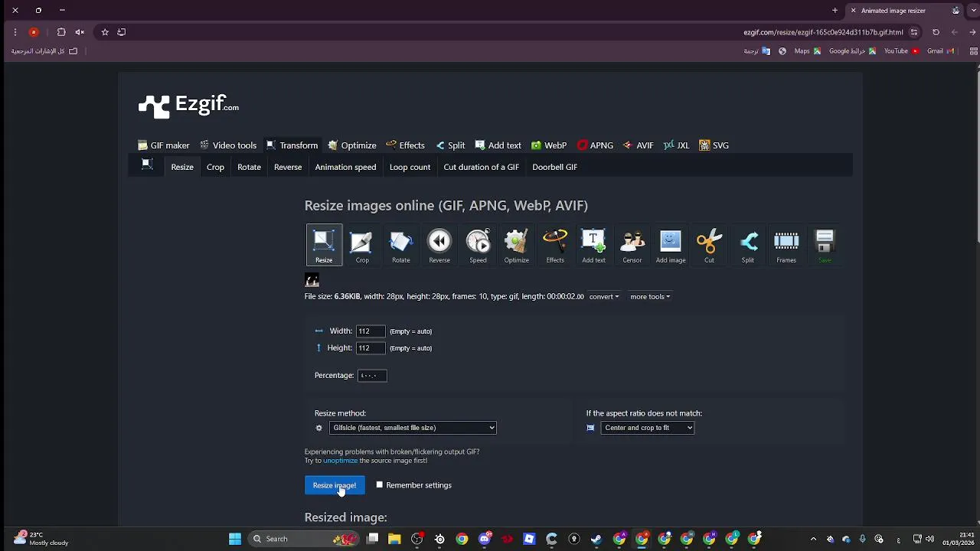Expand the more tools dropdown

[x=650, y=296]
